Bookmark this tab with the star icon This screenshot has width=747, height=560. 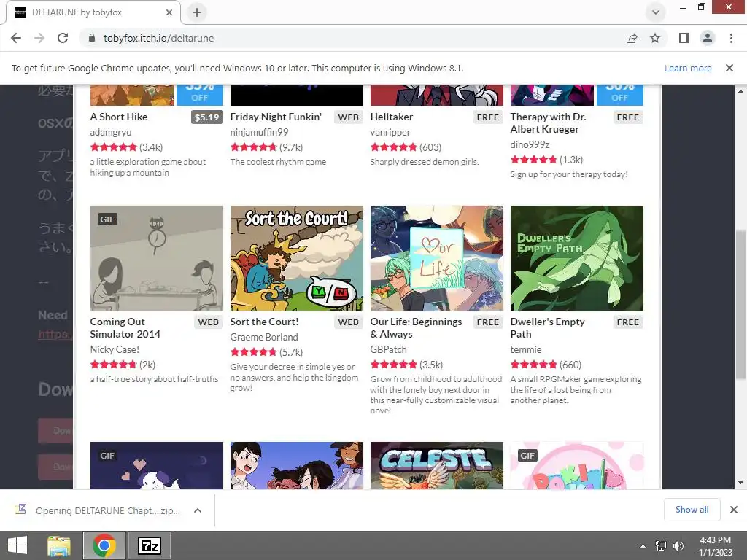coord(655,38)
